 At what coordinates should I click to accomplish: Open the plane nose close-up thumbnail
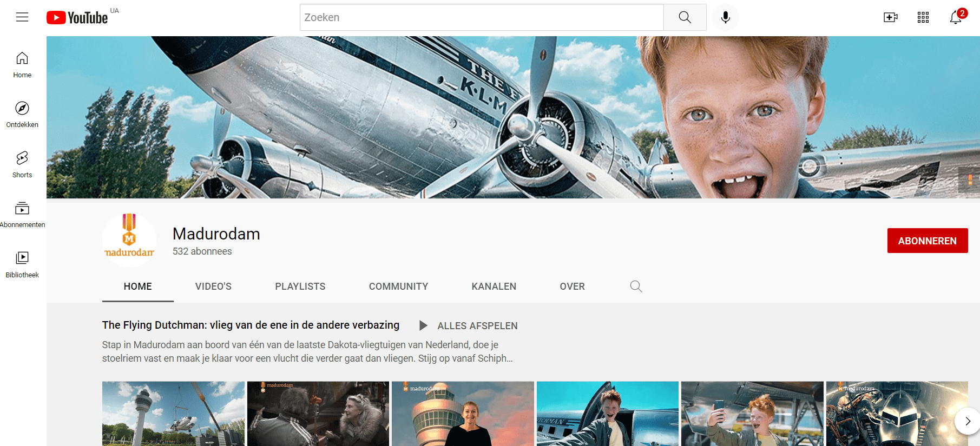coord(897,414)
